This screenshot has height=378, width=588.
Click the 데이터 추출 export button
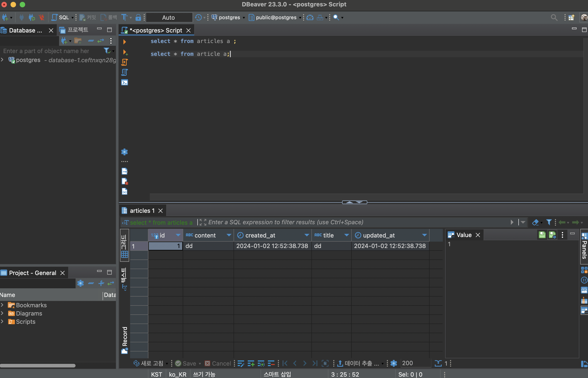coord(358,363)
